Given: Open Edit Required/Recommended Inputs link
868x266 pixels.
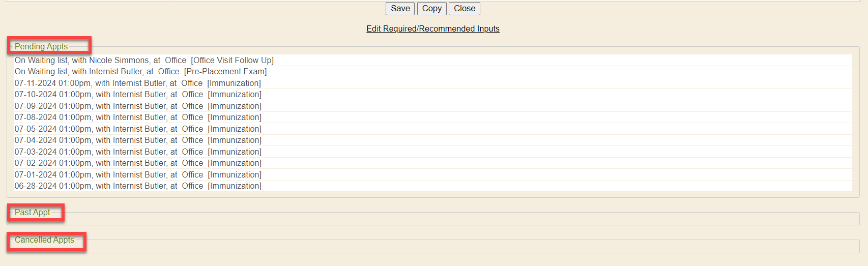Looking at the screenshot, I should click(432, 29).
